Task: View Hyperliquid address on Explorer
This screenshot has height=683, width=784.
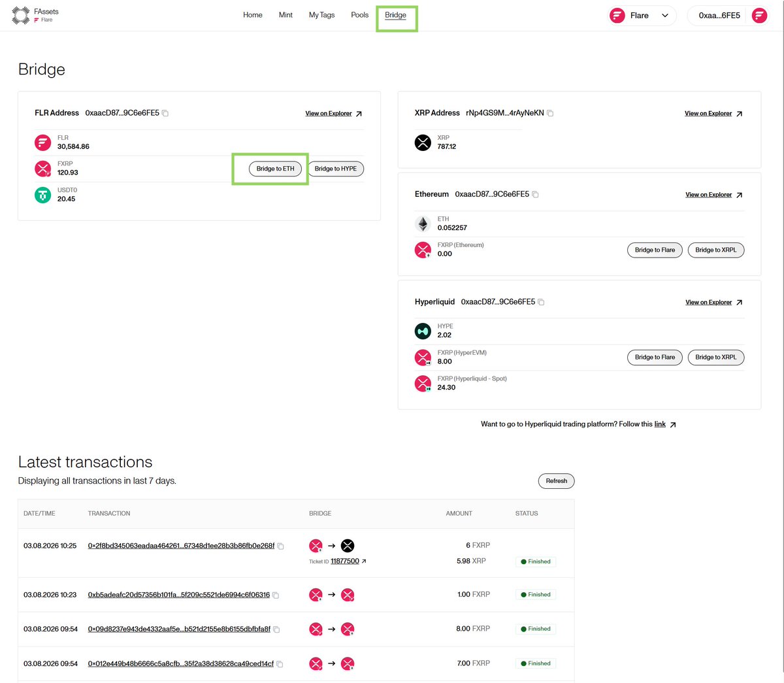Action: (x=709, y=303)
